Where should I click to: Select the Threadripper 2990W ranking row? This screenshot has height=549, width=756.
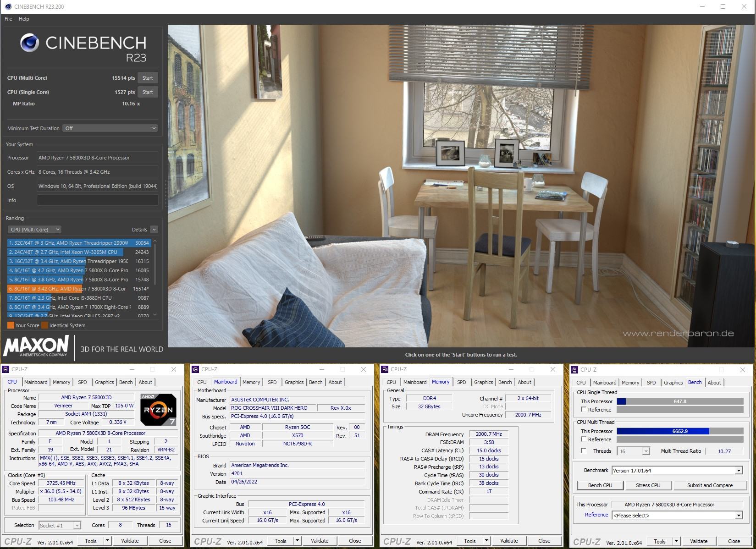click(x=79, y=243)
